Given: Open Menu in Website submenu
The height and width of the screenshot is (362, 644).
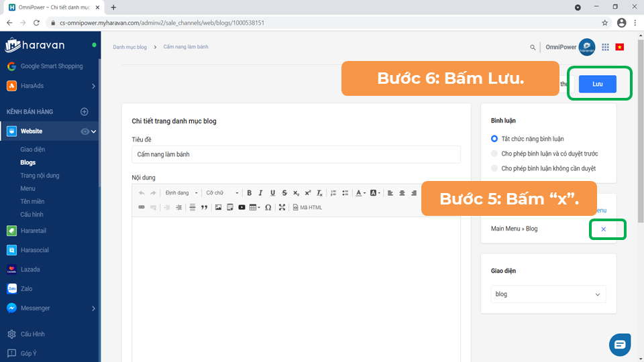Looking at the screenshot, I should coord(28,188).
